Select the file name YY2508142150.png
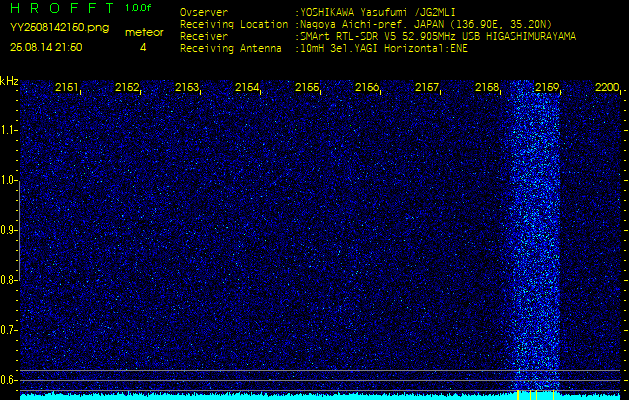Viewport: 629px width, 400px height. pyautogui.click(x=59, y=28)
